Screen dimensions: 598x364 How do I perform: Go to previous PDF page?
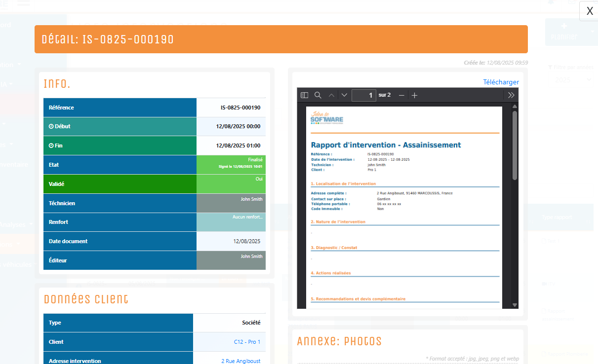point(331,95)
